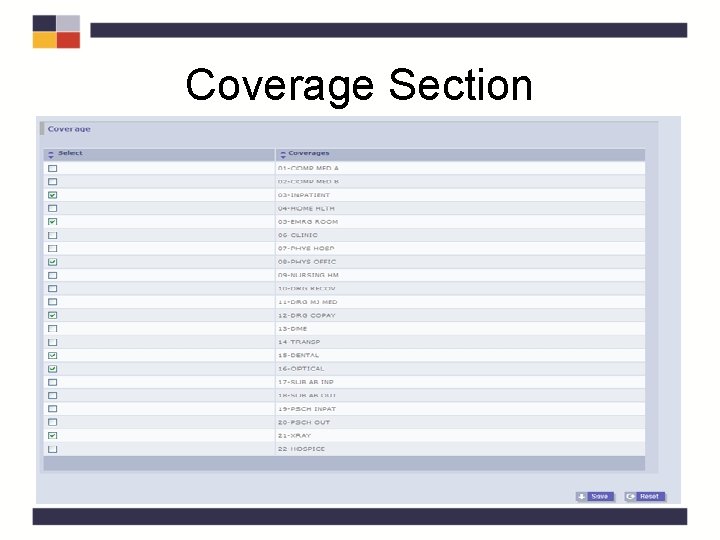
Task: Uncheck the 12-DRG COPAY checkbox
Action: click(53, 315)
